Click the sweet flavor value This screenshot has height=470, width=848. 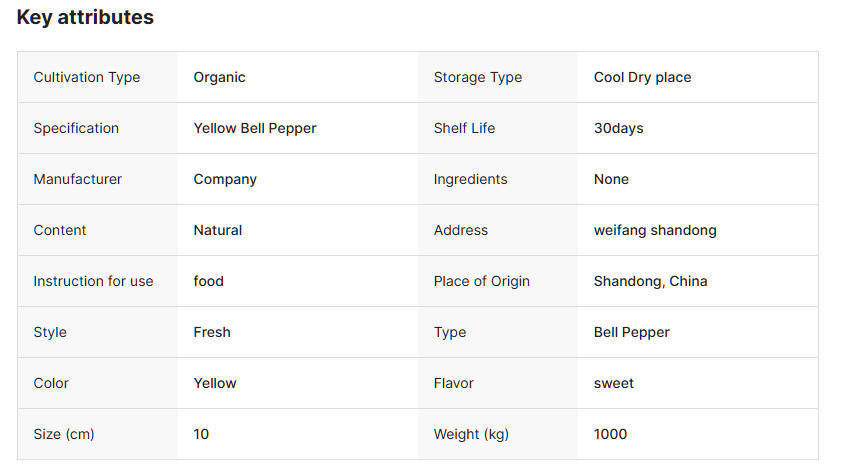(613, 383)
